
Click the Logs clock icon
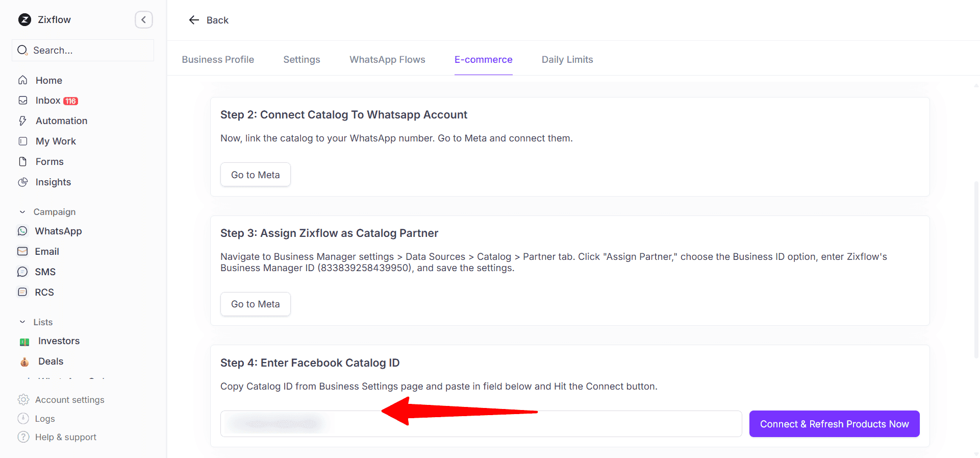tap(23, 419)
